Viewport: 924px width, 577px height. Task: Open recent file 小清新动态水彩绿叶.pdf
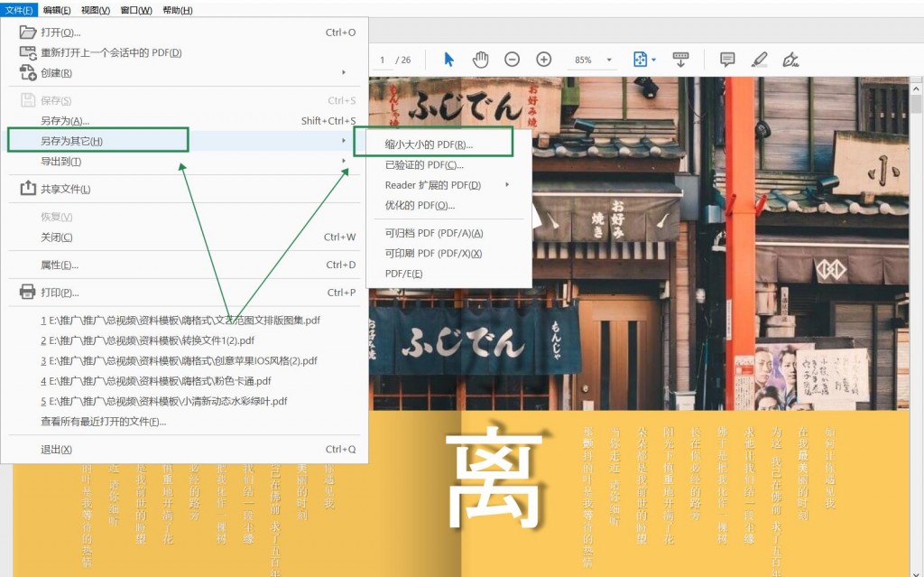point(184,401)
